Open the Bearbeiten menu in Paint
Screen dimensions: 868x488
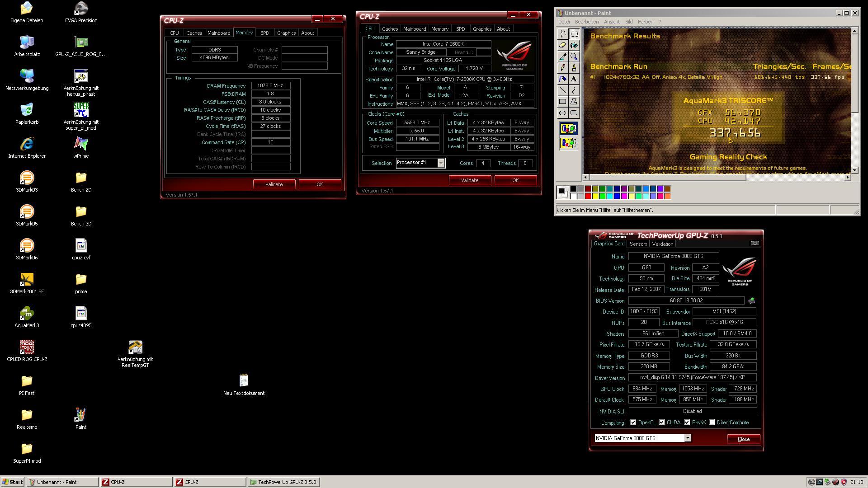(x=586, y=22)
